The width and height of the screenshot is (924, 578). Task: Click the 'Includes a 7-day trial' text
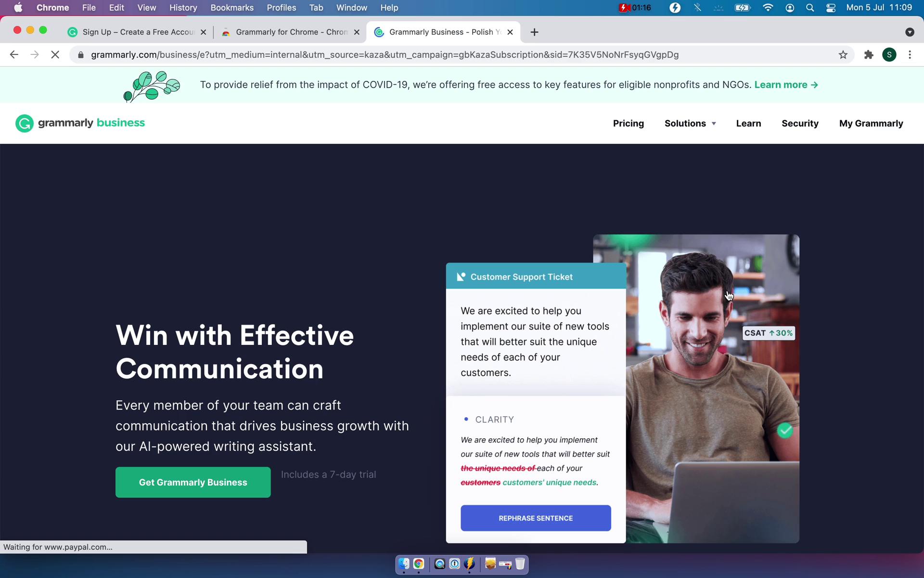[328, 475]
